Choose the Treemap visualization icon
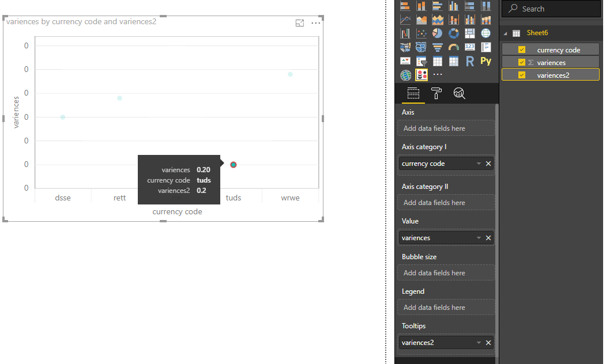Viewport: 606px width, 364px height. [x=470, y=33]
